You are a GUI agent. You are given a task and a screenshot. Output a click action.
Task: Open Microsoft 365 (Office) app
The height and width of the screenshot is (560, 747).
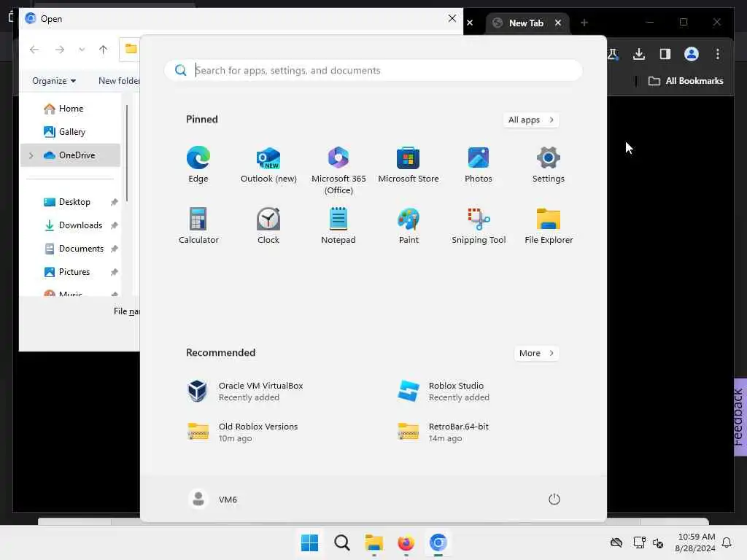338,171
